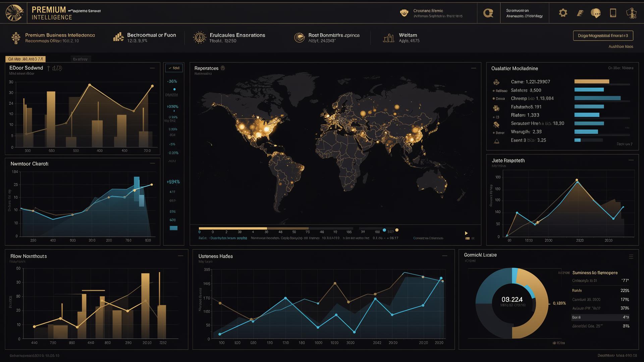This screenshot has width=644, height=362.
Task: Click the Conxerara Cdlacours label below map
Action: click(x=428, y=238)
